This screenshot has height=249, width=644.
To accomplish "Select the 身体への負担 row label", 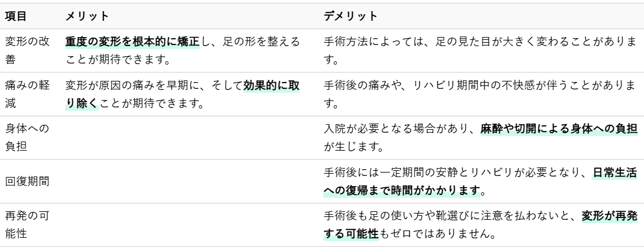I will click(27, 138).
